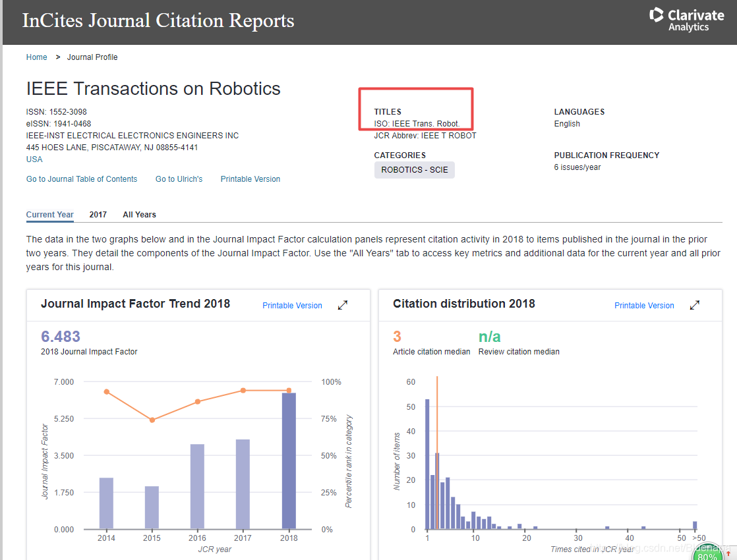Click the article citation median value 3
The image size is (737, 560).
397,337
